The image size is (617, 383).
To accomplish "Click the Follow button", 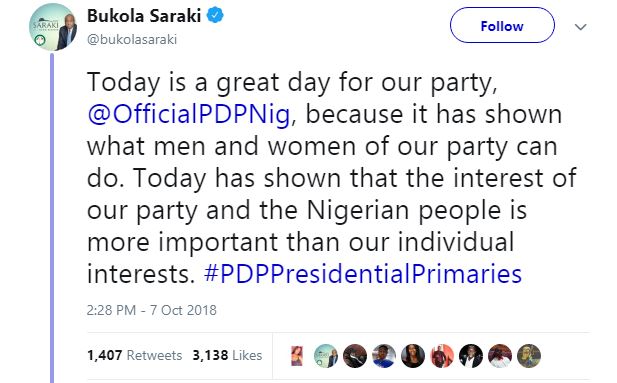I will point(502,26).
